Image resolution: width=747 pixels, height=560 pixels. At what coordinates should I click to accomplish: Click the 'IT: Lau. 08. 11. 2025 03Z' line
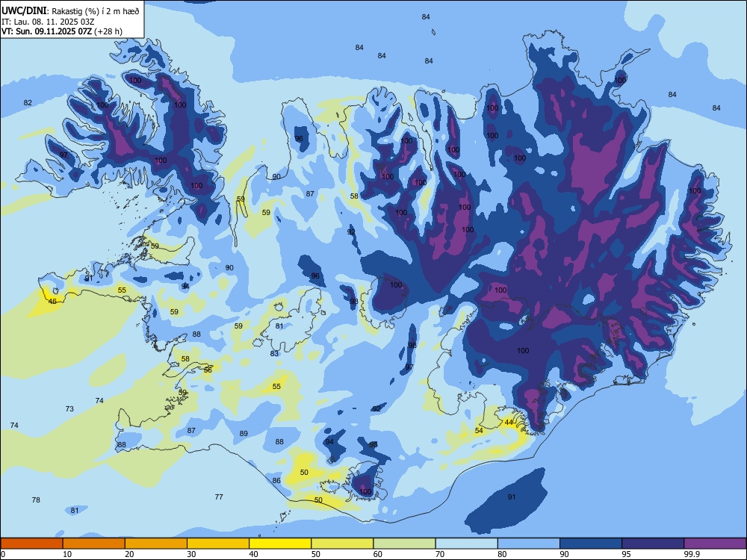click(48, 22)
